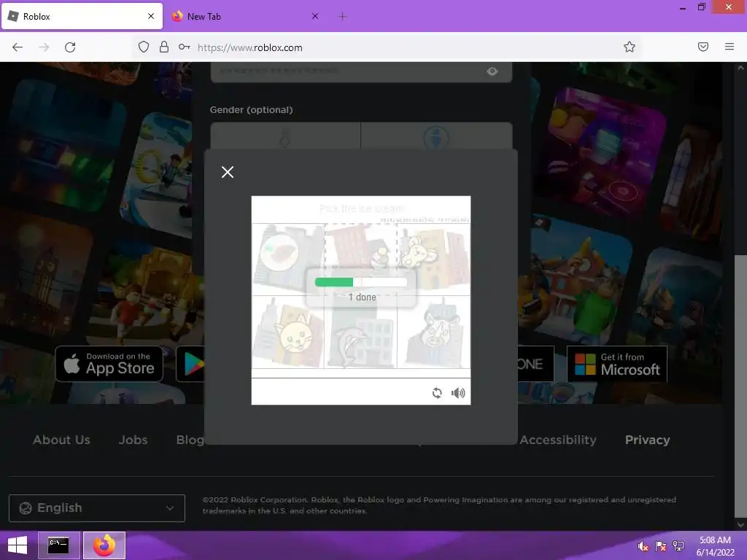
Task: Open the Action Center flag tray icon
Action: click(x=661, y=546)
